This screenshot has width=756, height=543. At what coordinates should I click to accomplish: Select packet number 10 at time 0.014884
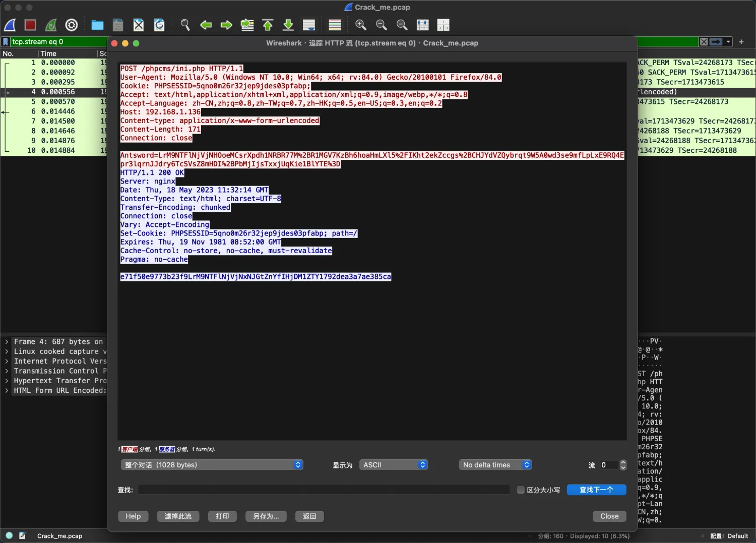point(54,150)
